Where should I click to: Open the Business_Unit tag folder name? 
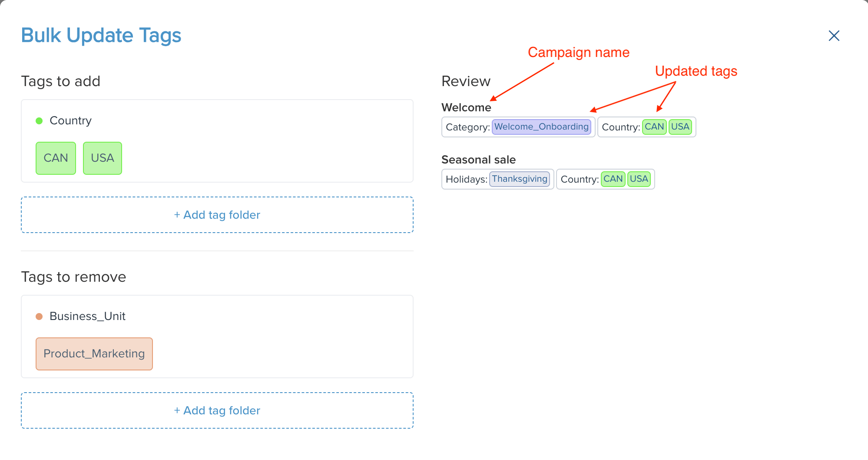point(87,317)
